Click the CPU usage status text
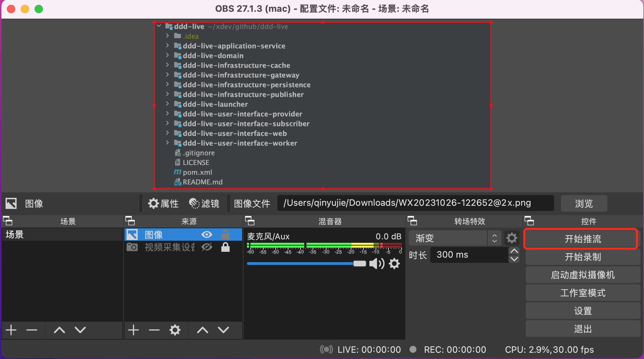The height and width of the screenshot is (359, 644). 549,350
